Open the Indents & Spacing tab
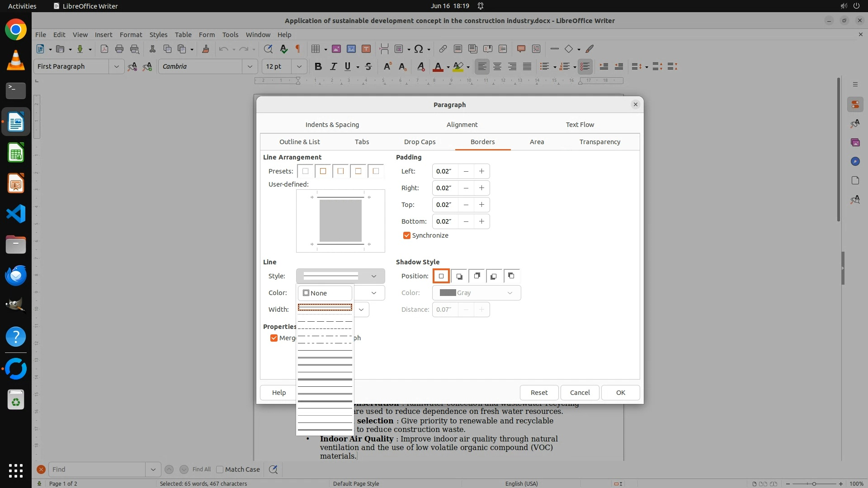This screenshot has height=488, width=868. tap(332, 125)
